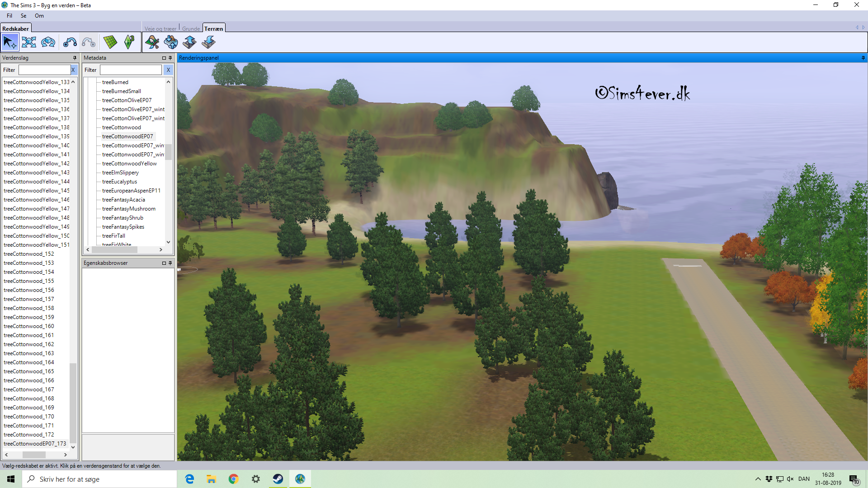This screenshot has width=868, height=488.
Task: Switch to the Redskaber tab
Action: pyautogui.click(x=15, y=28)
